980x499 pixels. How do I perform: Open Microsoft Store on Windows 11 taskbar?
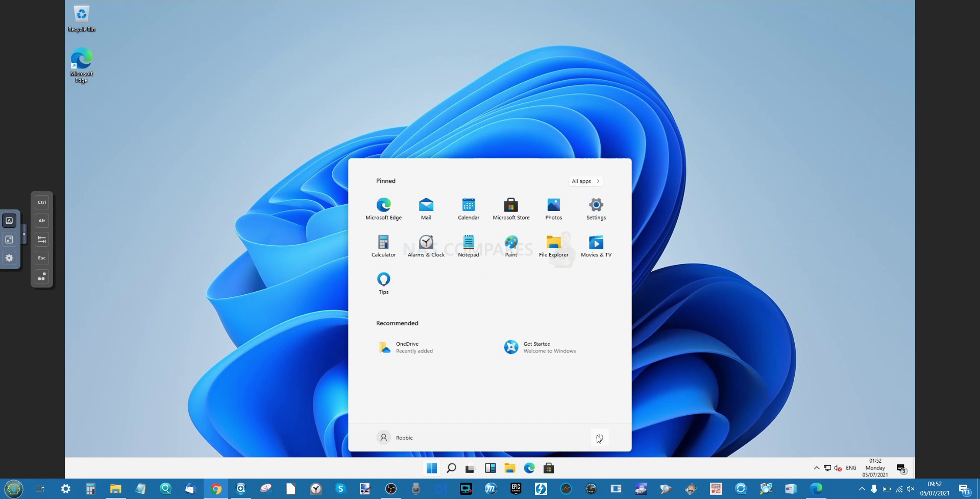click(x=549, y=468)
